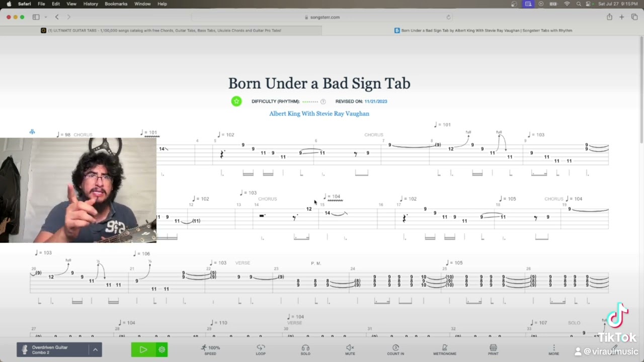Screen dimensions: 644x362
Task: Click the VERSE section label at measure 22
Action: tap(243, 263)
